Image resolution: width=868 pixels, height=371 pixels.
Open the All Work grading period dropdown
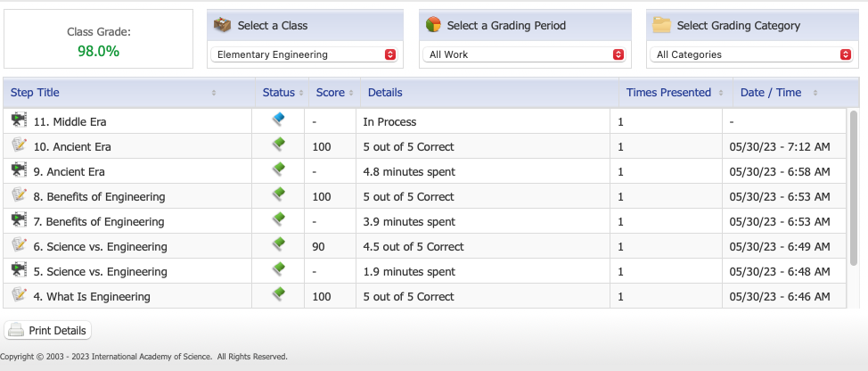point(524,54)
